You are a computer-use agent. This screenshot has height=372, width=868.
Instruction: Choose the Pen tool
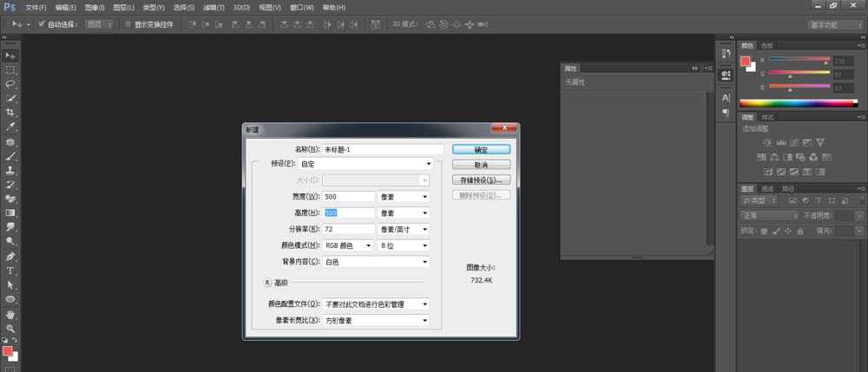[10, 257]
